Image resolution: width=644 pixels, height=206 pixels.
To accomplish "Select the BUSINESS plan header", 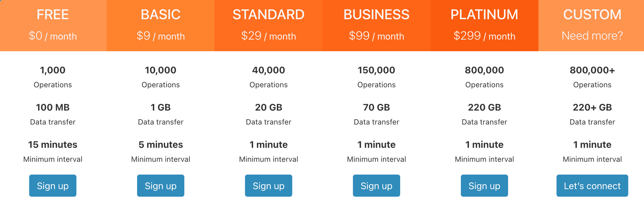I will 377,26.
